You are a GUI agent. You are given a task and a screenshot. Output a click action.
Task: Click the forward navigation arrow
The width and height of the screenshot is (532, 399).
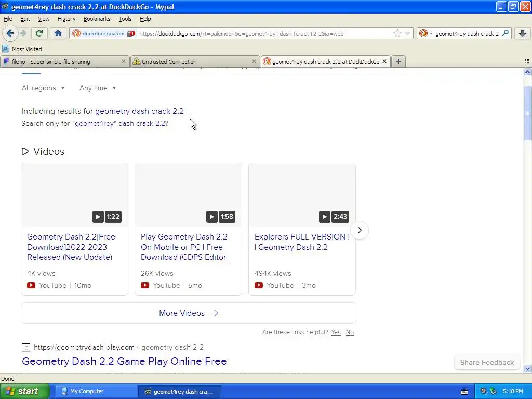23,33
